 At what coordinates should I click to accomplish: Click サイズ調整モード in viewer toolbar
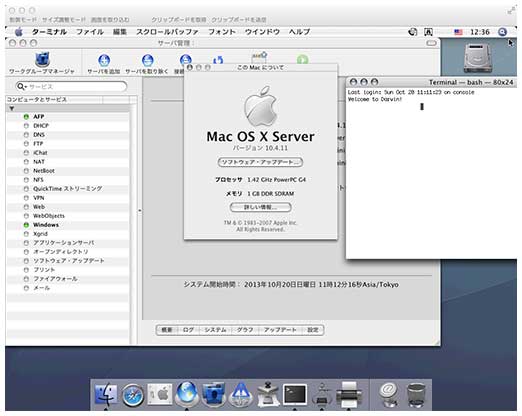(x=64, y=20)
